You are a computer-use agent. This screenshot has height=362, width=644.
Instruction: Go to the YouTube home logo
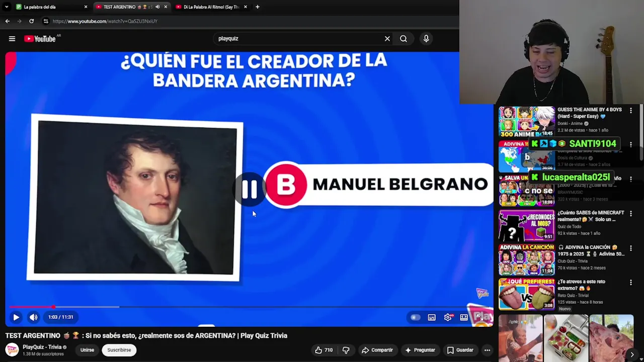pyautogui.click(x=40, y=39)
